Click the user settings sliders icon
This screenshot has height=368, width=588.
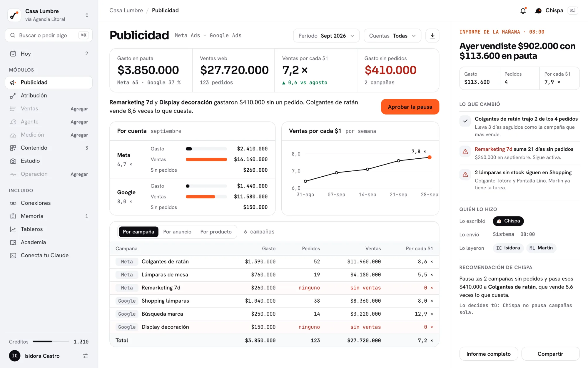click(85, 356)
